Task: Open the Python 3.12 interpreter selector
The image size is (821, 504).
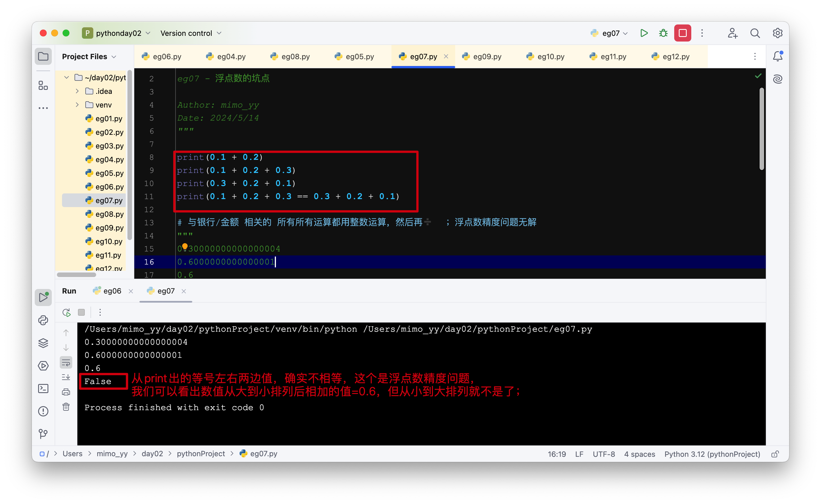Action: [712, 454]
